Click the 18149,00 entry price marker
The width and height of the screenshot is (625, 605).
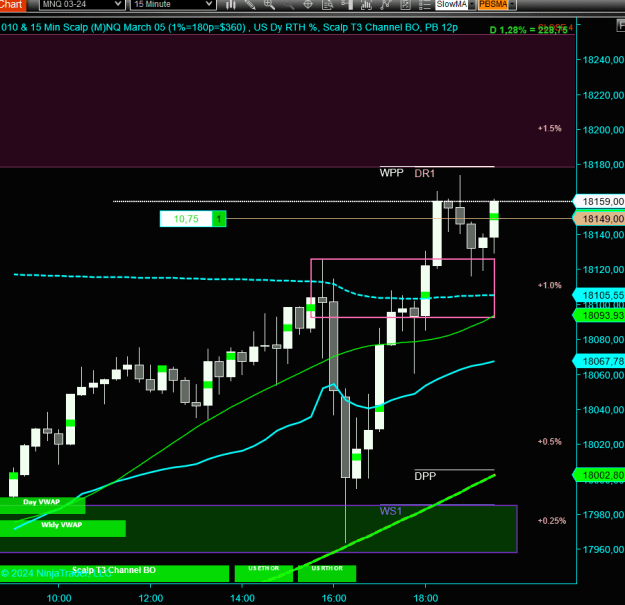[x=599, y=219]
